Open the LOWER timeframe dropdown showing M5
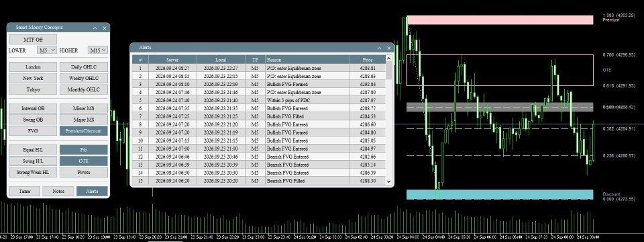 click(46, 50)
